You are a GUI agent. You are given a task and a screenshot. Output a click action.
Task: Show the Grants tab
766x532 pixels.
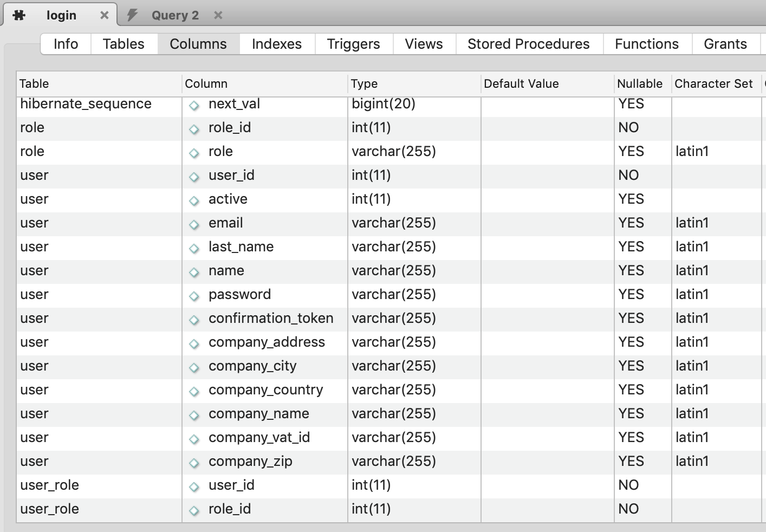point(725,44)
